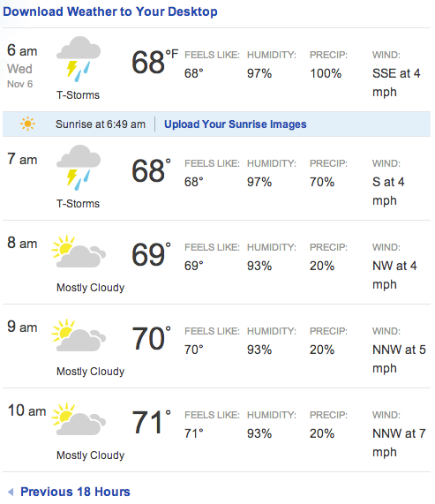Click the Mostly Cloudy icon for 9 am
This screenshot has width=435, height=504.
pos(79,335)
